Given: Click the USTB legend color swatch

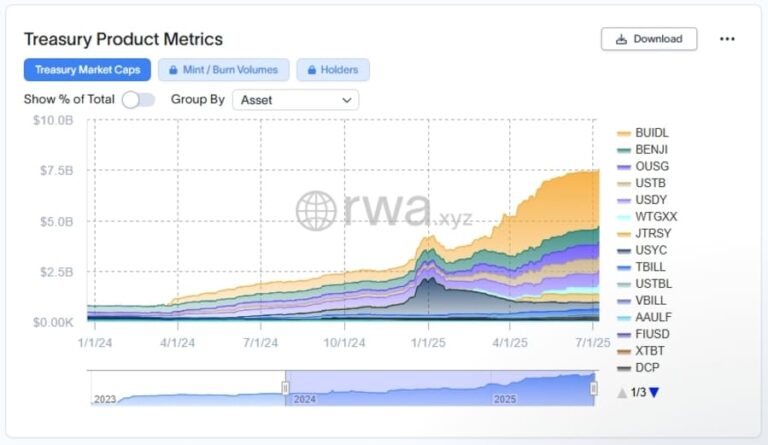Looking at the screenshot, I should 624,183.
